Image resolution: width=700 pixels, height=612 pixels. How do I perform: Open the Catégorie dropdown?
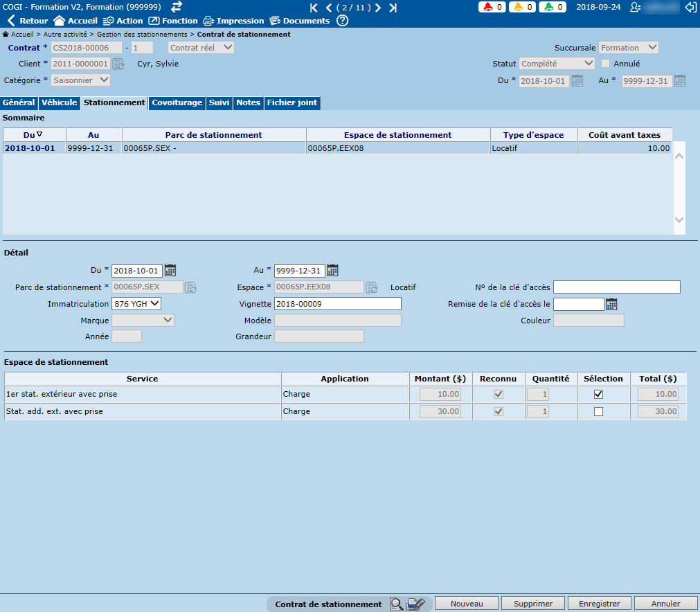point(81,80)
